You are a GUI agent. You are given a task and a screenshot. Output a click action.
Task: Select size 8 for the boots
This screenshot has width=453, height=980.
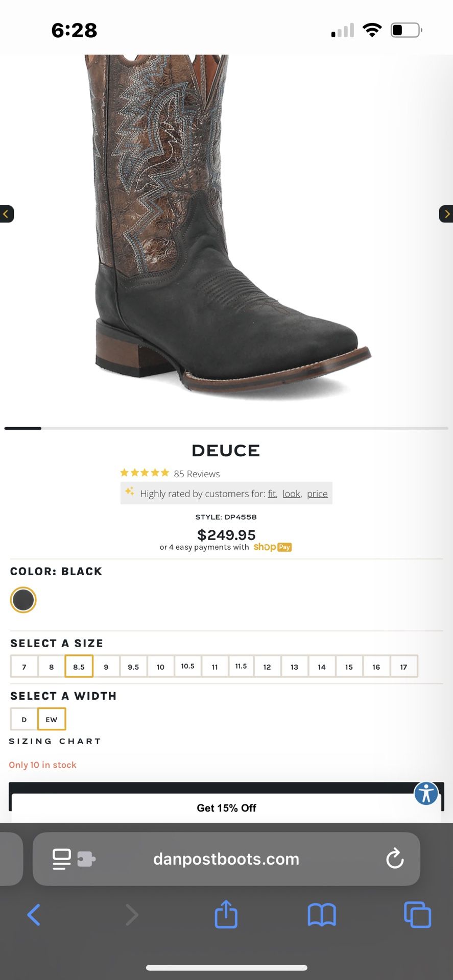pos(51,666)
